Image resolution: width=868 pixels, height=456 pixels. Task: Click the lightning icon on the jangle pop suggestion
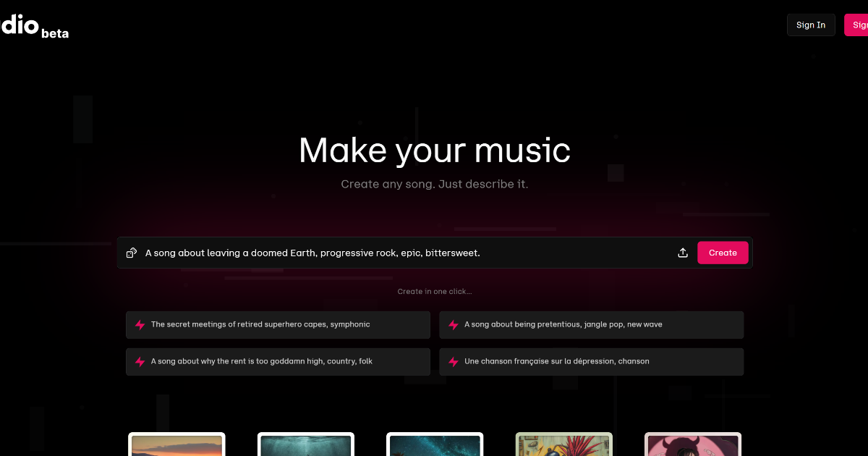coord(453,324)
